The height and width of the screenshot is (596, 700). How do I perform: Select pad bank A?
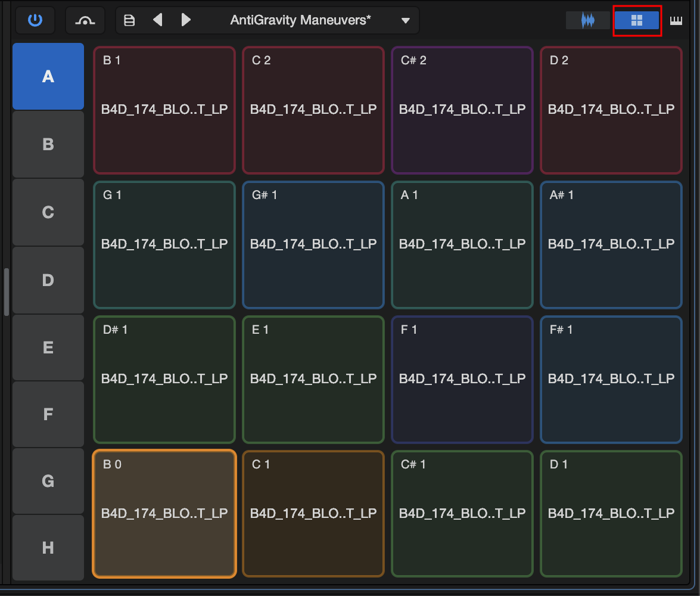point(48,76)
